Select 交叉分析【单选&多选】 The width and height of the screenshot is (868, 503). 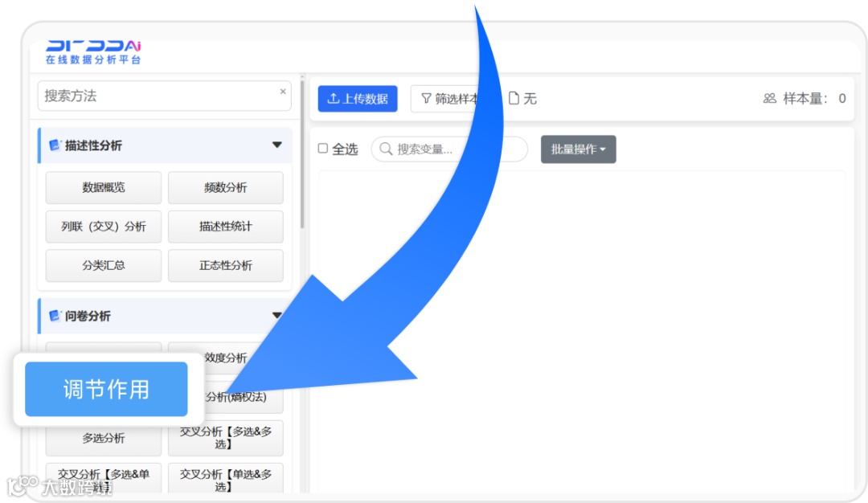(x=225, y=479)
